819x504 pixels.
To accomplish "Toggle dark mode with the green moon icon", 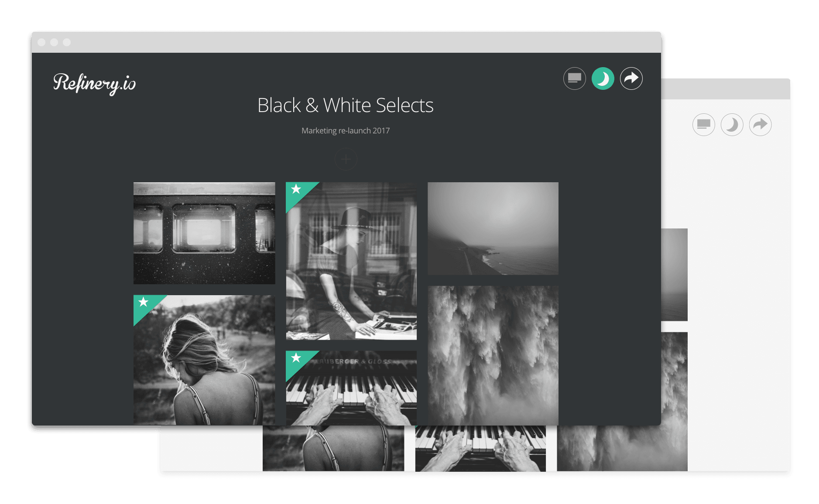I will 603,78.
